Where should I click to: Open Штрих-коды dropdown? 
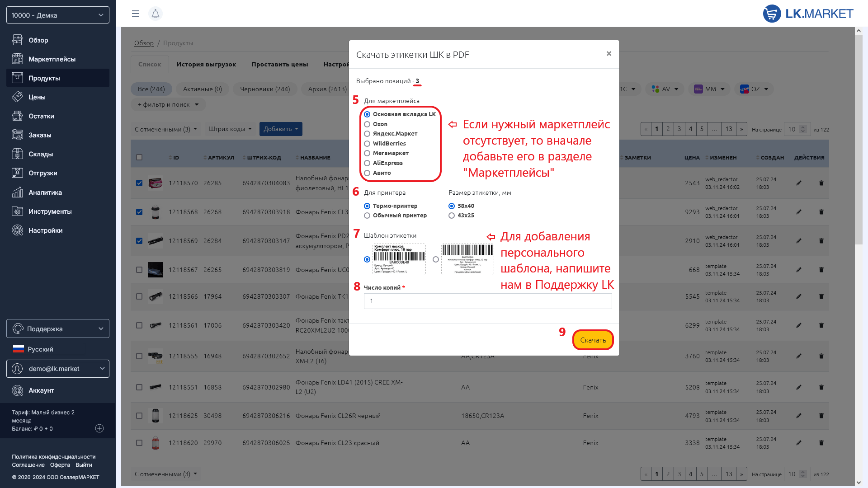point(230,129)
